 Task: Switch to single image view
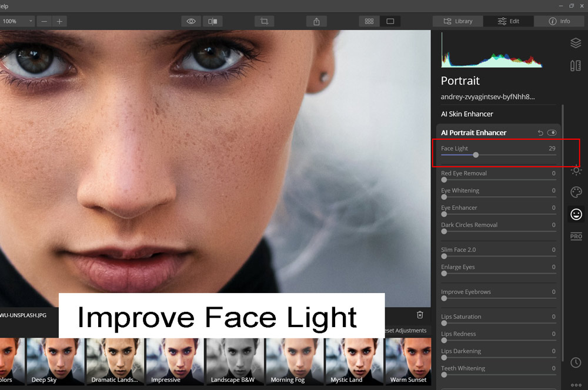390,21
